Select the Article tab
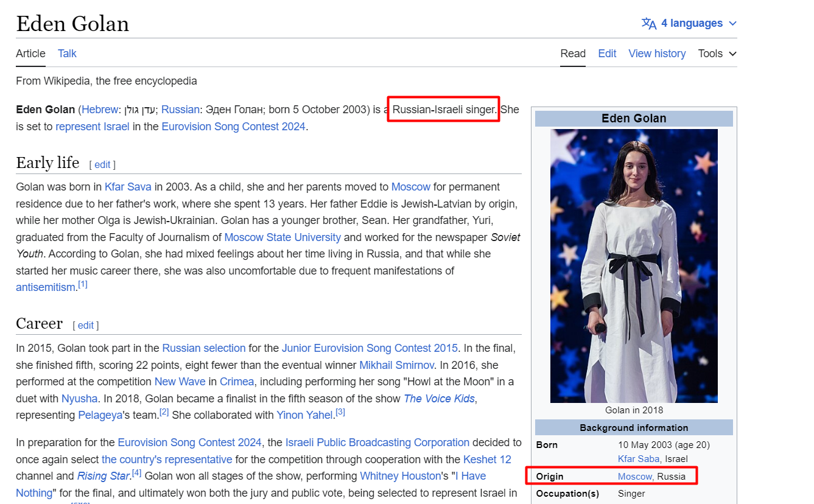The width and height of the screenshot is (814, 504). point(30,54)
